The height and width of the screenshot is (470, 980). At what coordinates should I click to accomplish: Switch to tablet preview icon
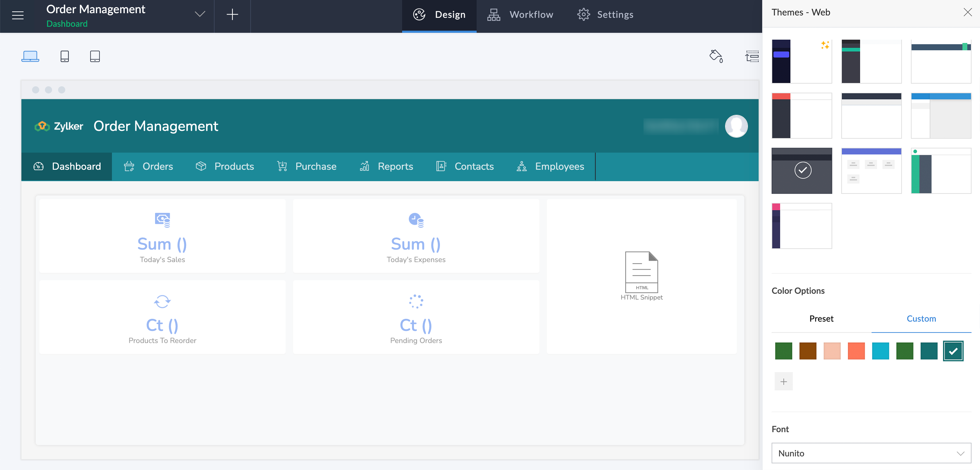pos(95,56)
